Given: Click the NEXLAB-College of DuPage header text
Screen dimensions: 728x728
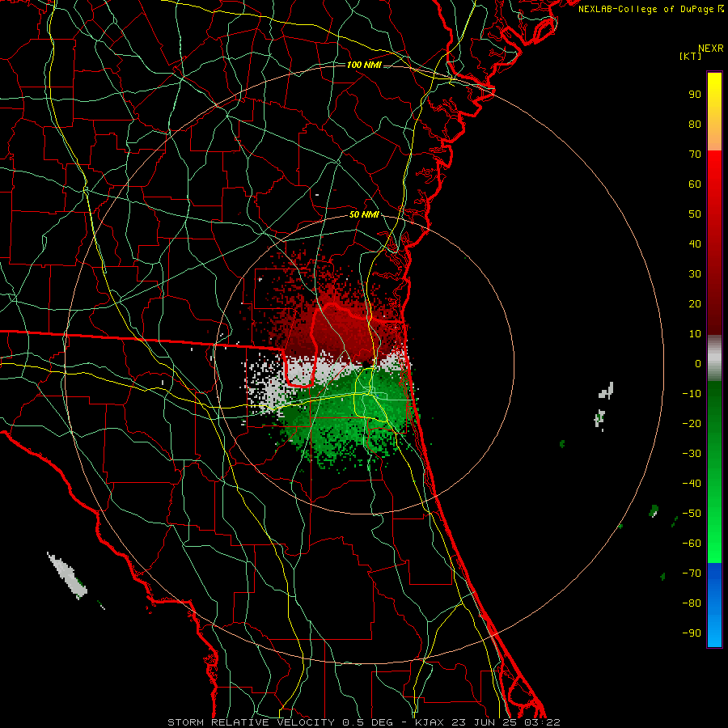Looking at the screenshot, I should coord(645,9).
